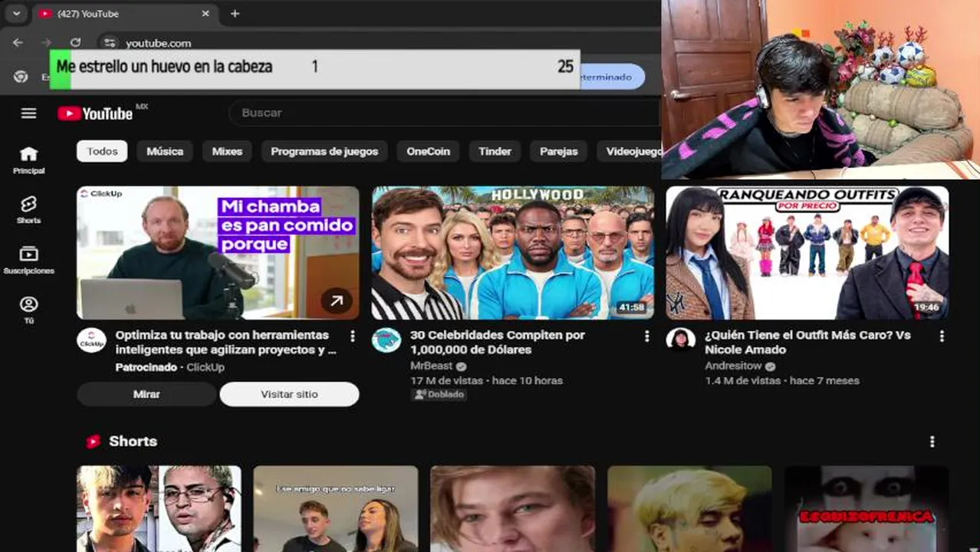Open the second Short with the couple

(x=336, y=509)
